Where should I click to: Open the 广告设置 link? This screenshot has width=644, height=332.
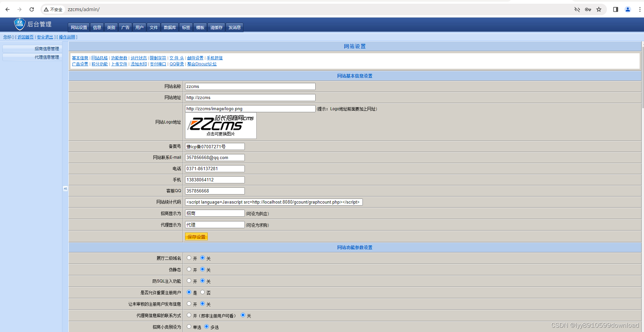[80, 64]
